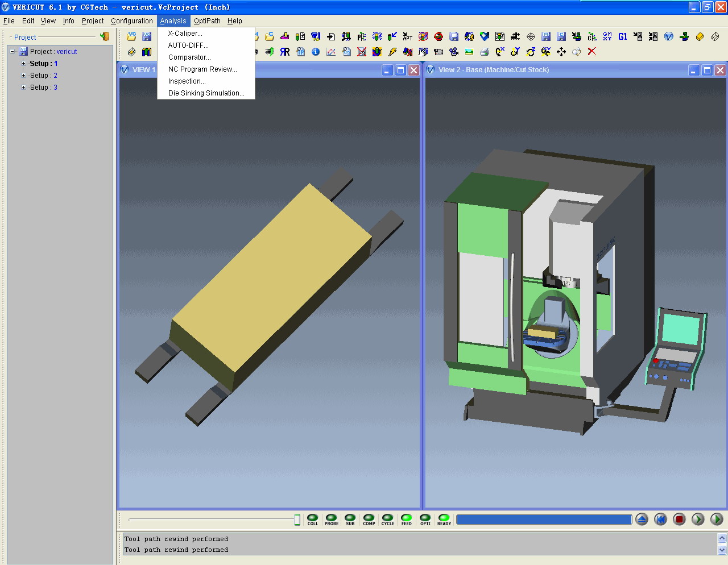Toggle the COMP status light
Screen dimensions: 728x565
tap(369, 520)
